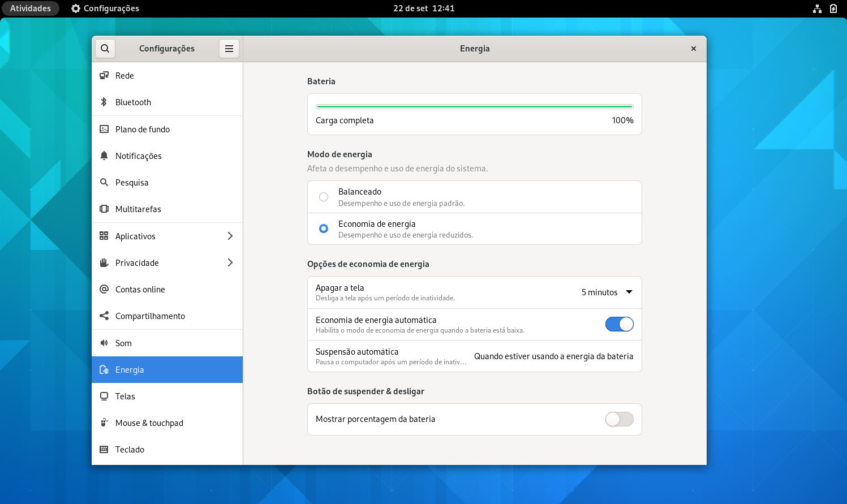Enable Mostrar porcentagem da bateria
This screenshot has width=847, height=504.
click(620, 419)
